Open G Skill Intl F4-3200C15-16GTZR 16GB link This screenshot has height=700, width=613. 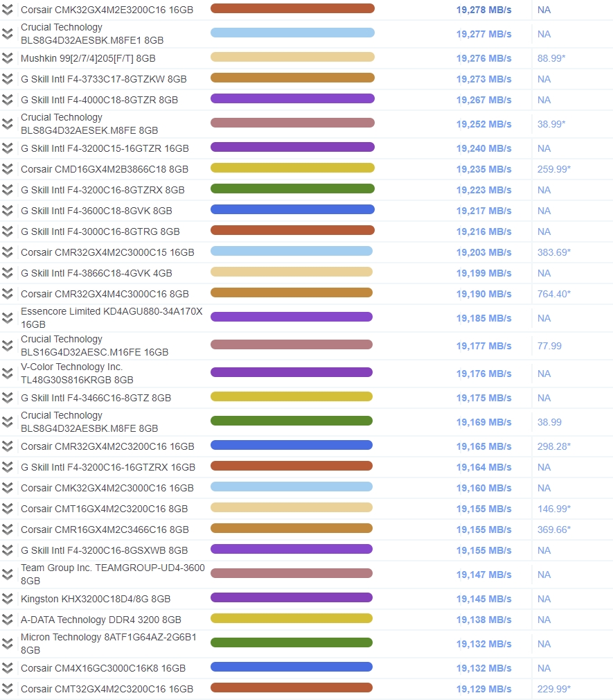click(105, 148)
